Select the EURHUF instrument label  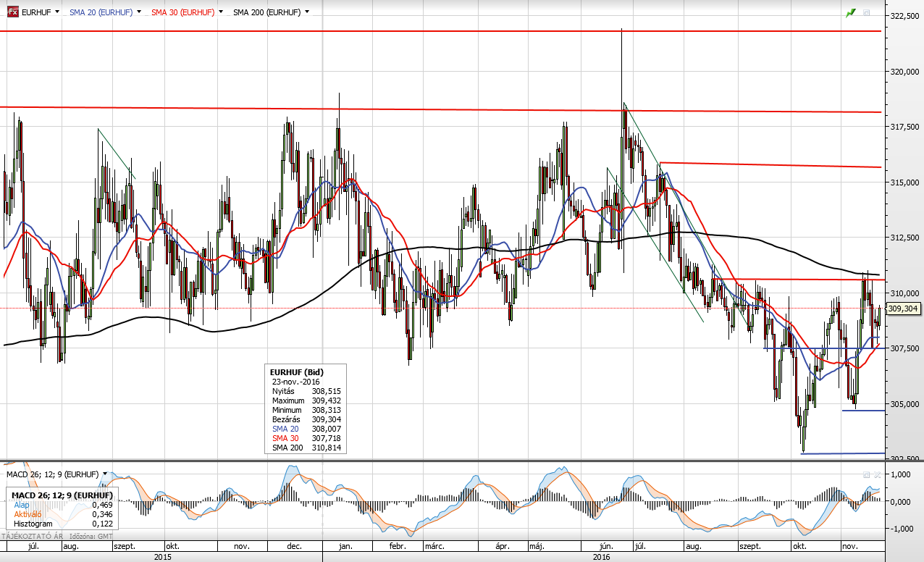click(x=36, y=12)
